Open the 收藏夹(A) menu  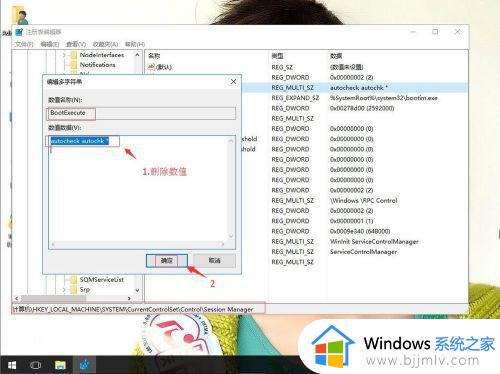point(105,44)
